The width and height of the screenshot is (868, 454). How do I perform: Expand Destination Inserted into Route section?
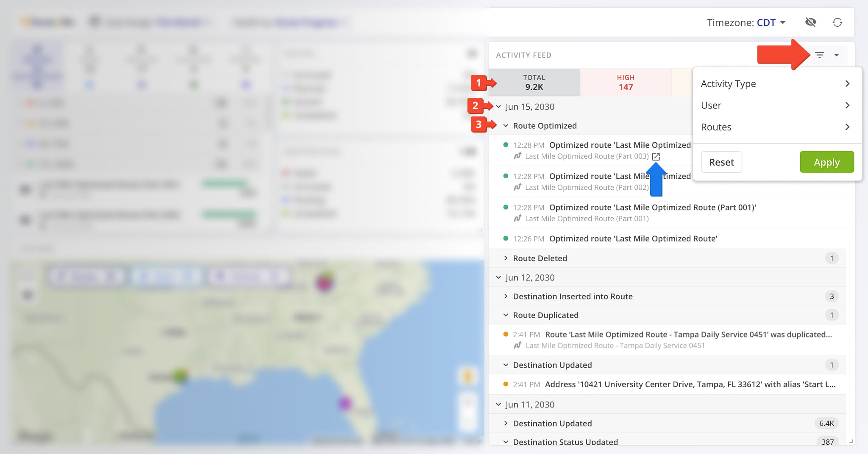(x=506, y=296)
